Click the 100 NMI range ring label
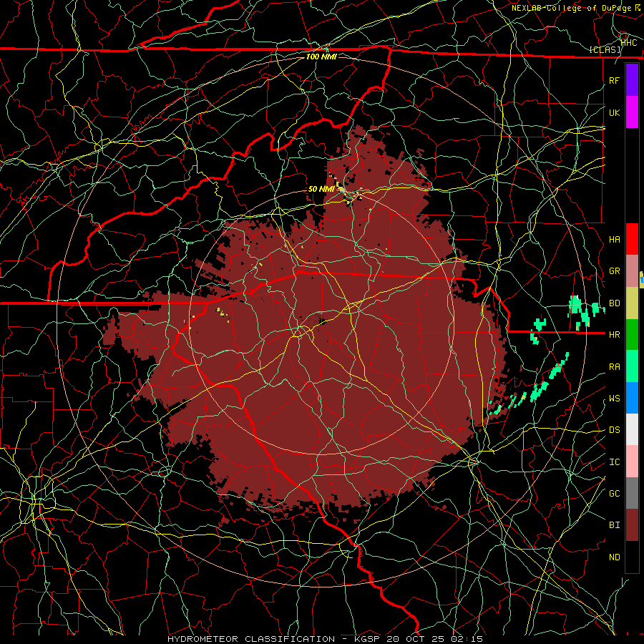The height and width of the screenshot is (644, 644). tap(321, 57)
